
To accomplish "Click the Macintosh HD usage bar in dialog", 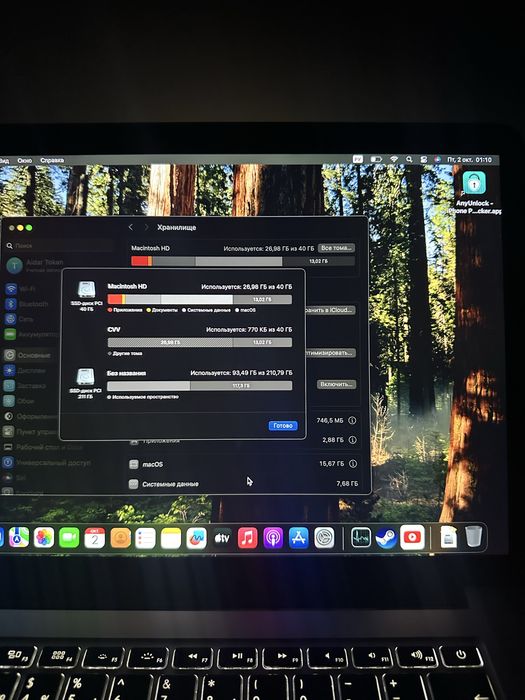I will pyautogui.click(x=200, y=299).
